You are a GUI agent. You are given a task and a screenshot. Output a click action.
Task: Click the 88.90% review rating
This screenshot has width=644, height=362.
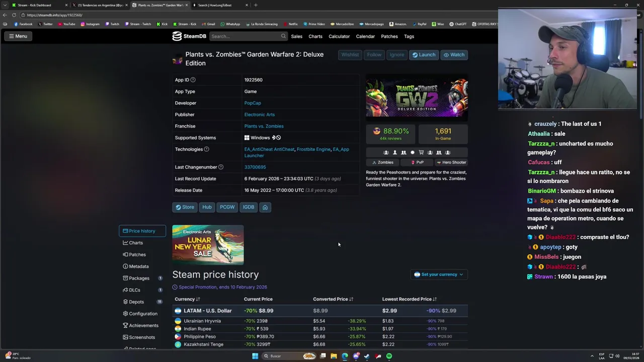(x=391, y=134)
